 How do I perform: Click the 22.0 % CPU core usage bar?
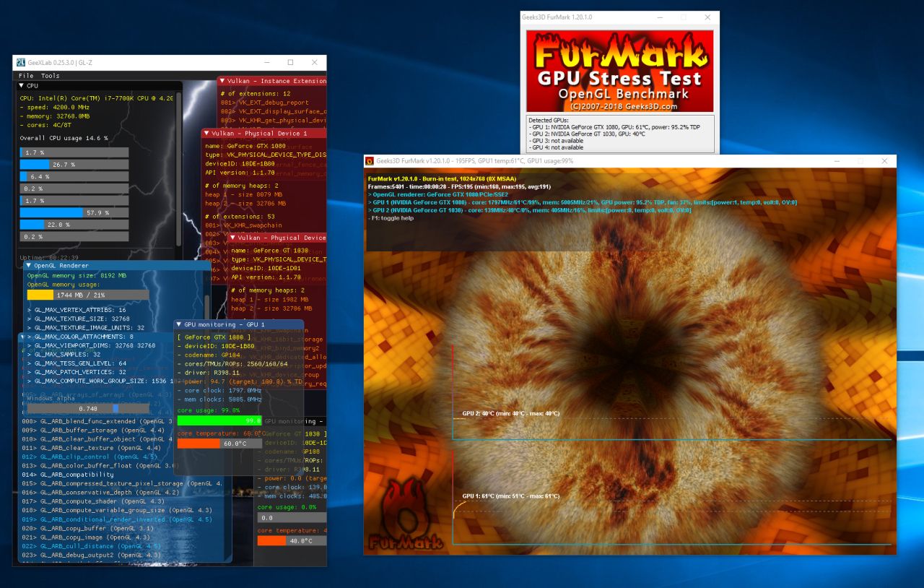coord(74,225)
